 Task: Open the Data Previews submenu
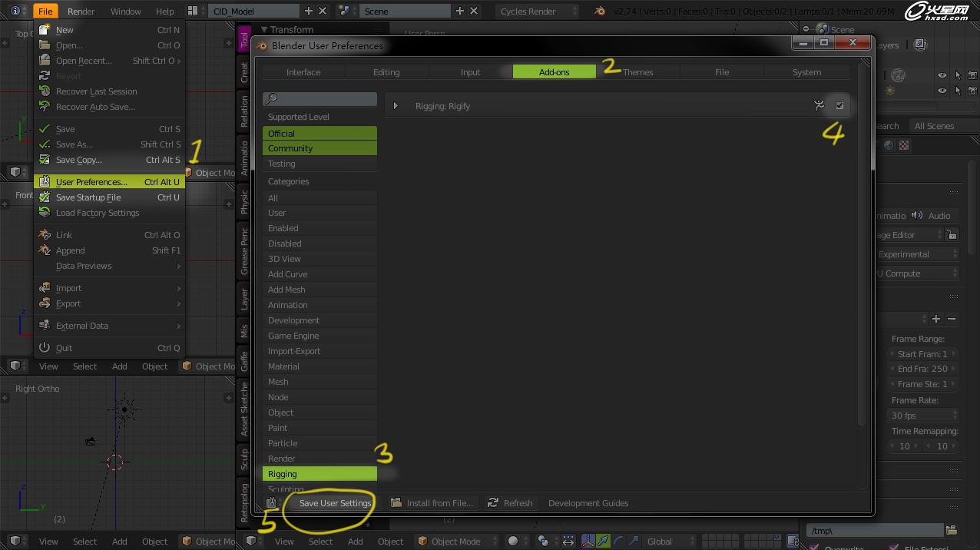[109, 266]
